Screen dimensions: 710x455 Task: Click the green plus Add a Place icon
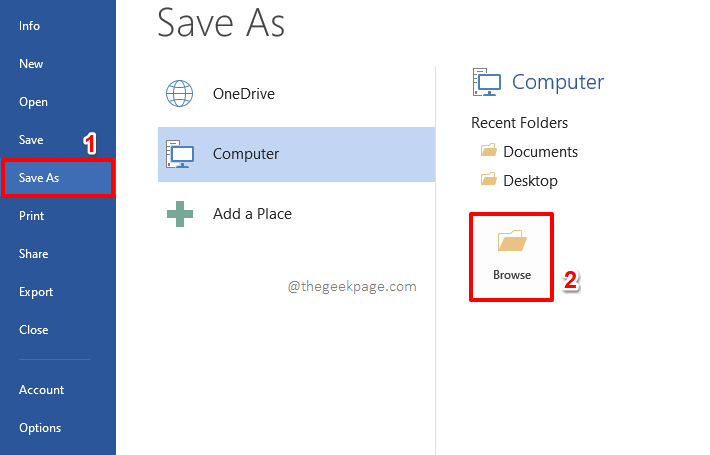pyautogui.click(x=180, y=214)
